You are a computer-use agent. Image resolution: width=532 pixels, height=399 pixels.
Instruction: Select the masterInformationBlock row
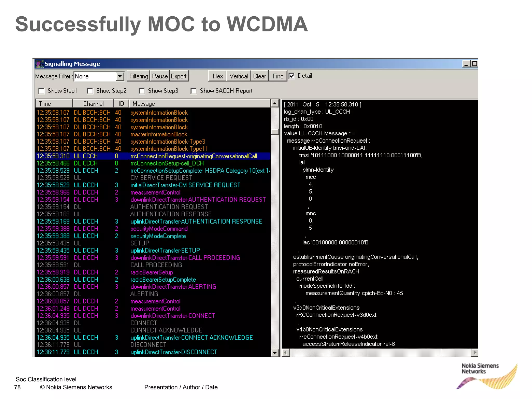(x=153, y=134)
